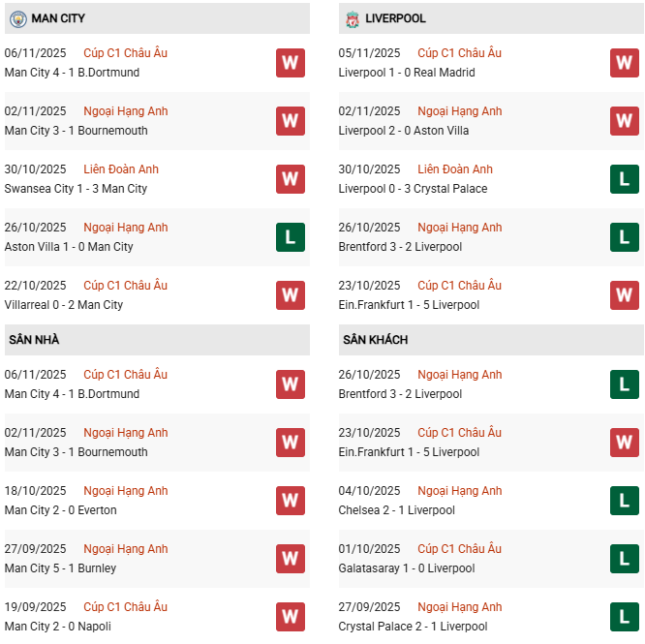The height and width of the screenshot is (644, 645).
Task: Open the Crystal Palace 2 - 1 Liverpool match row
Action: [413, 627]
